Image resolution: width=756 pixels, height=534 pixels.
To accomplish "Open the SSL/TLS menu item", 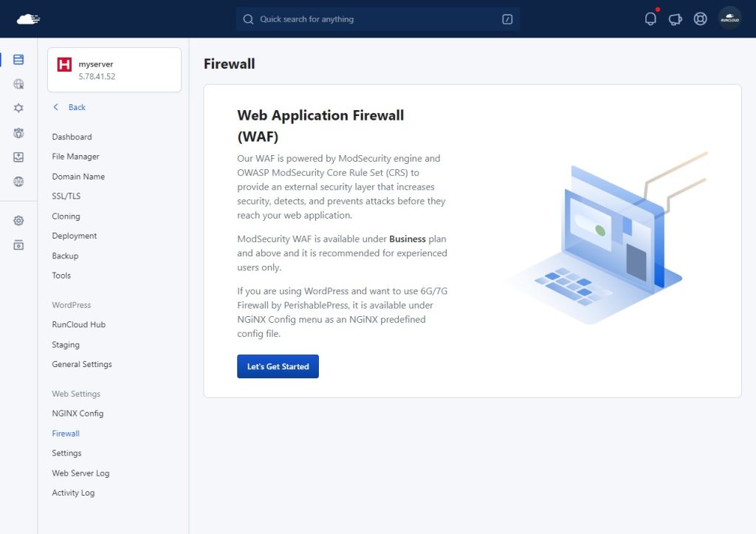I will [66, 196].
